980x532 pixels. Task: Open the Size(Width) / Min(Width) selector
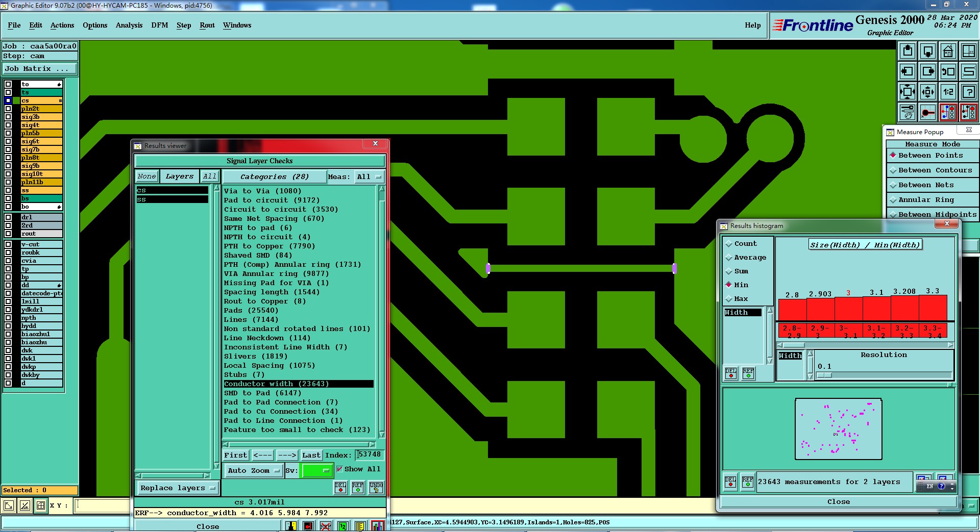865,245
